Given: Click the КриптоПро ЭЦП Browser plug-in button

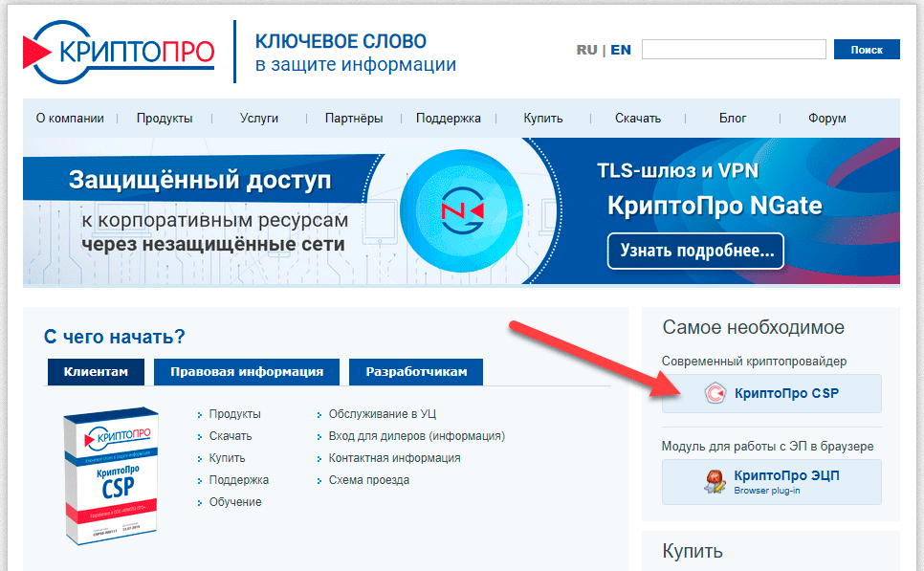Looking at the screenshot, I should point(772,482).
